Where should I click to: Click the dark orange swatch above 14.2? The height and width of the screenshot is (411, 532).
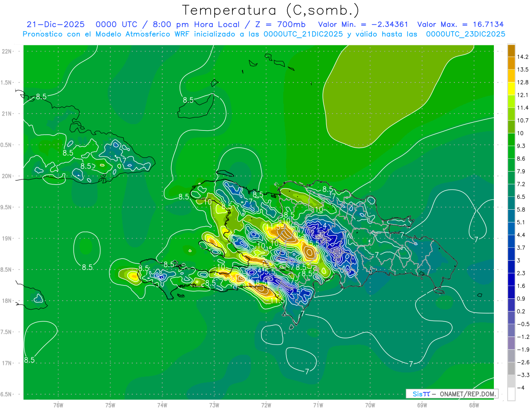point(511,51)
